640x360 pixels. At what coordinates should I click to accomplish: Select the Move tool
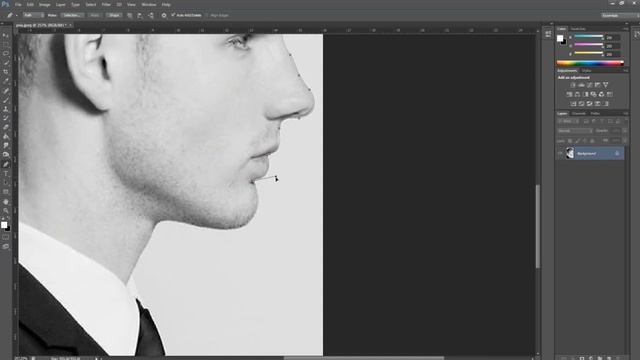tap(6, 36)
